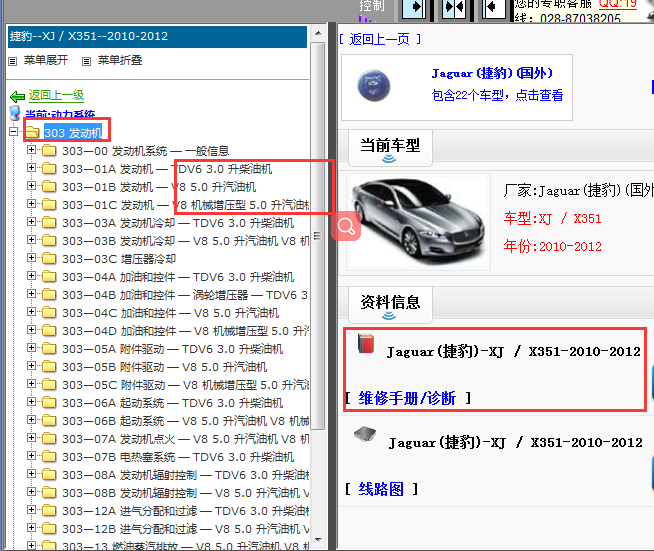Click the left-arrow panel button in top toolbar
The height and width of the screenshot is (551, 654).
(494, 8)
